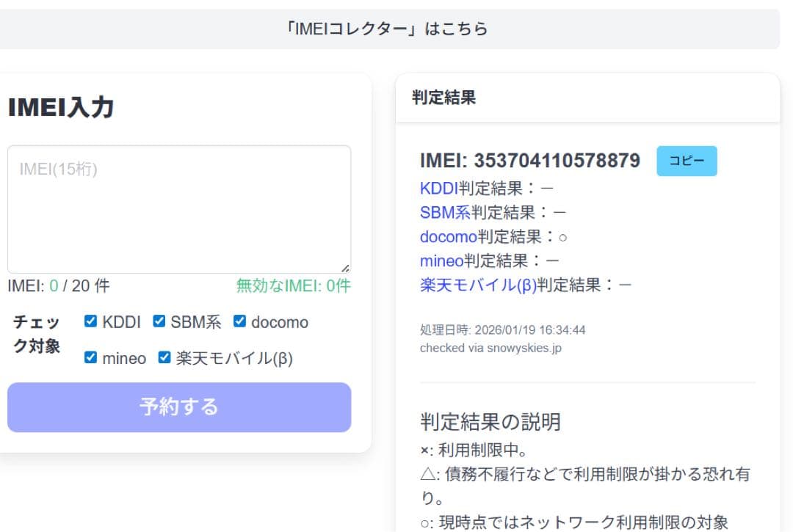Uncheck the 楽天モバイル(β) checkbox
Screen dimensions: 793x532
pyautogui.click(x=164, y=358)
